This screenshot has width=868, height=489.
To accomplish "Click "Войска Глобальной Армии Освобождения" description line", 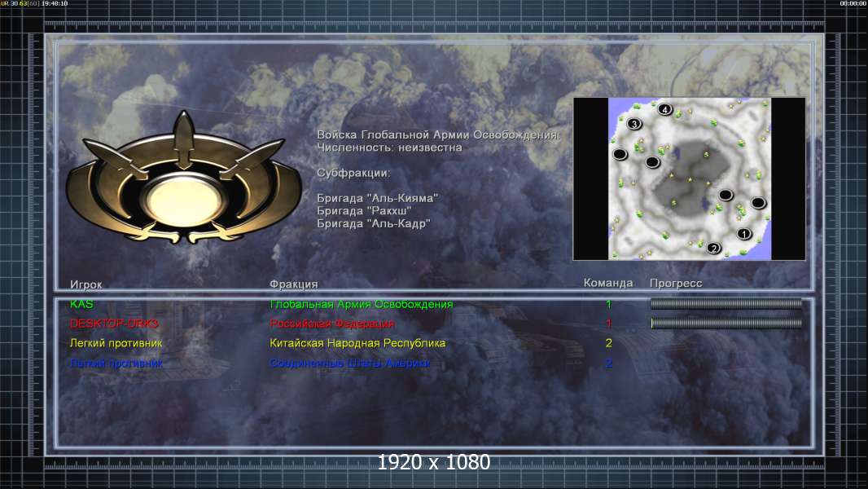I will point(438,134).
